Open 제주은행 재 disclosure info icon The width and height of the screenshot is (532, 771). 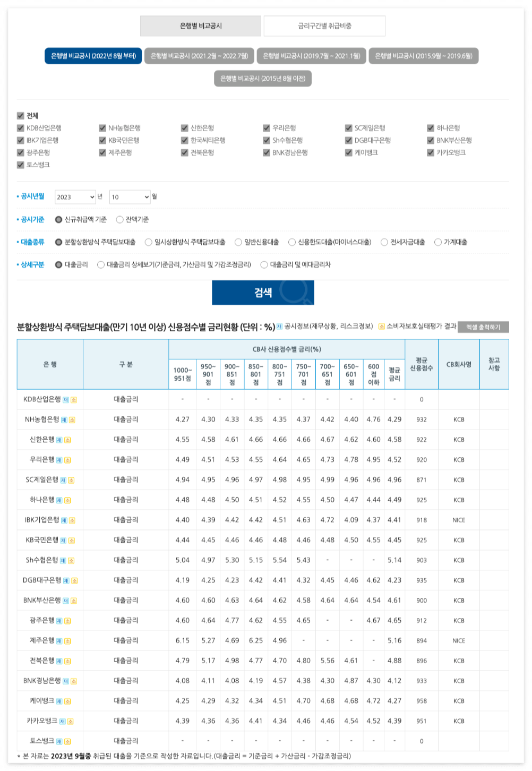pos(59,641)
